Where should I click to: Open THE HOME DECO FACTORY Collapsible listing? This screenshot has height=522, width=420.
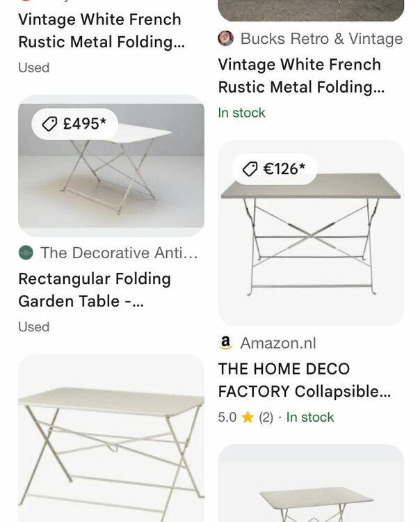(304, 380)
